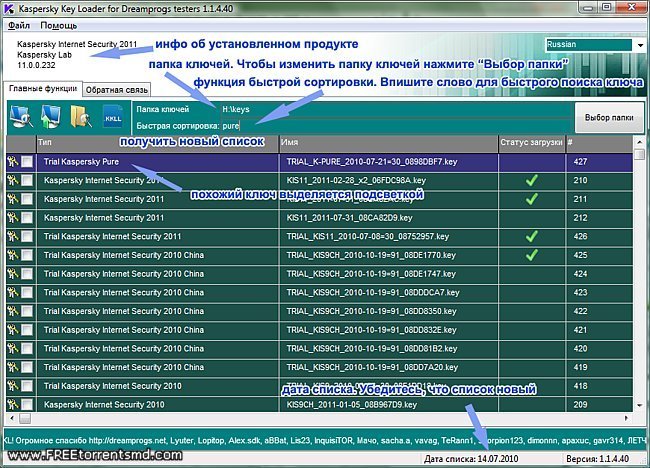Tick checkbox for key ending 08DD8350
This screenshot has width=650, height=468.
(x=27, y=311)
